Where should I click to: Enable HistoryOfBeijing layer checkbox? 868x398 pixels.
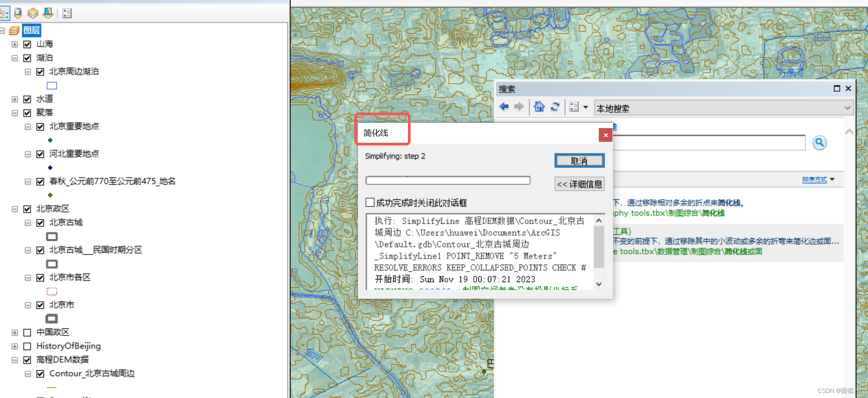point(27,346)
